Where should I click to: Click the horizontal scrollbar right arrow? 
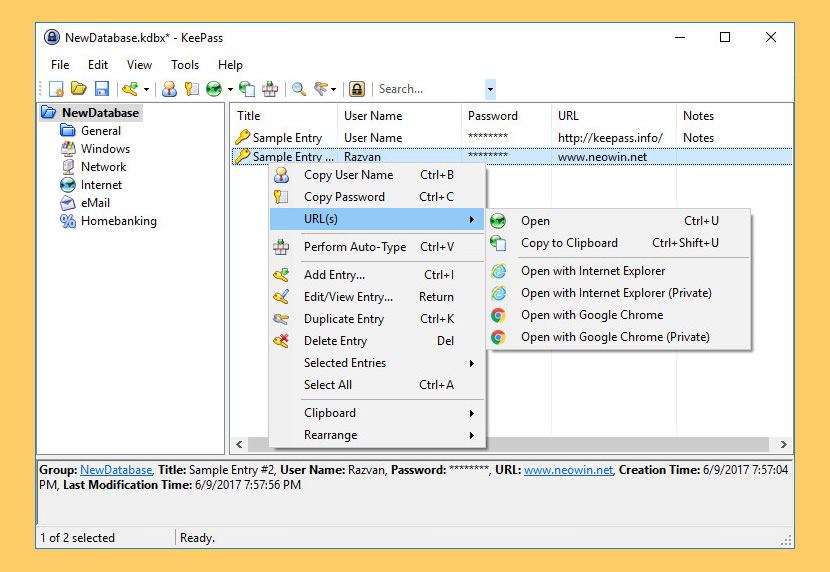[x=784, y=444]
